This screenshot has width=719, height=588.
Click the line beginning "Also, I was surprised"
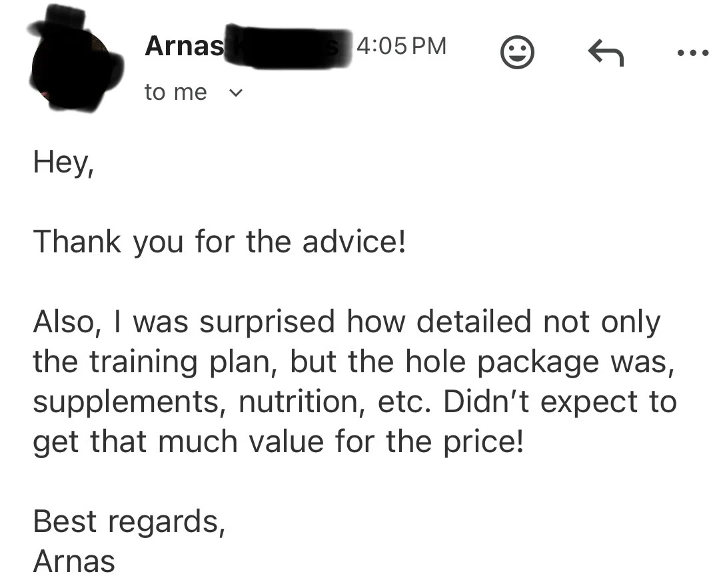tap(347, 322)
